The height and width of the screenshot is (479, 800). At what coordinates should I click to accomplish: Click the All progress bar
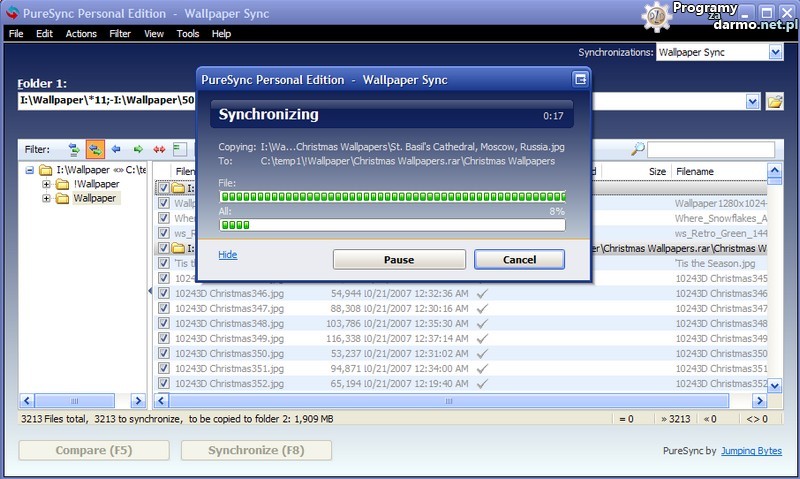392,225
